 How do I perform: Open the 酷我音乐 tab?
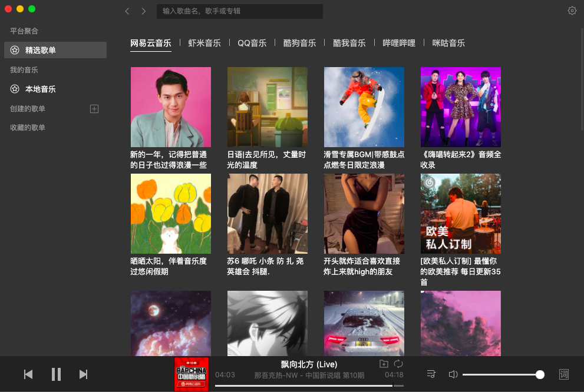click(x=349, y=43)
